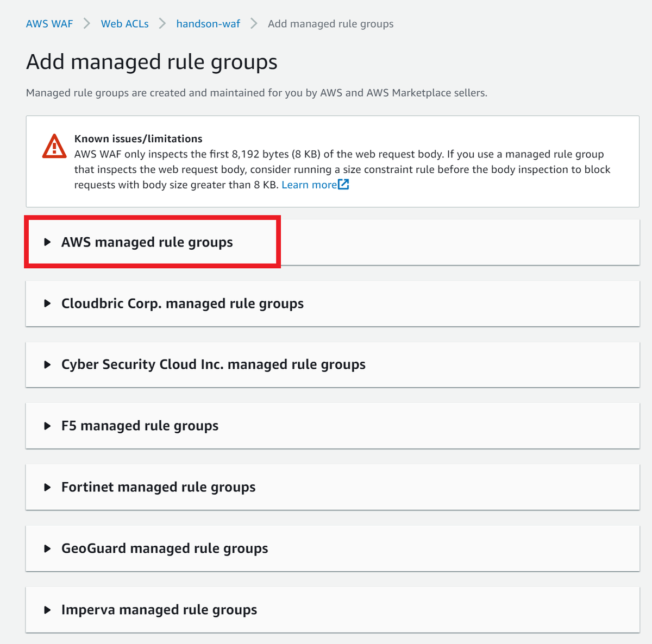Click 'Add managed rule groups' breadcrumb text

(x=331, y=24)
